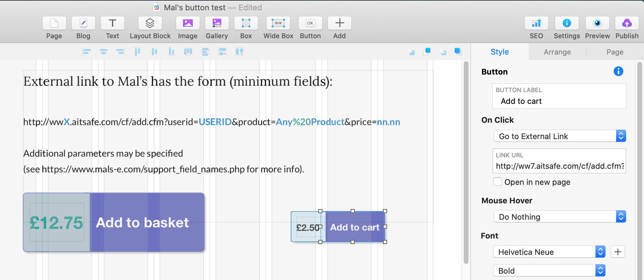644x280 pixels.
Task: Click the canvas vertical scrollbar
Action: coord(466,162)
